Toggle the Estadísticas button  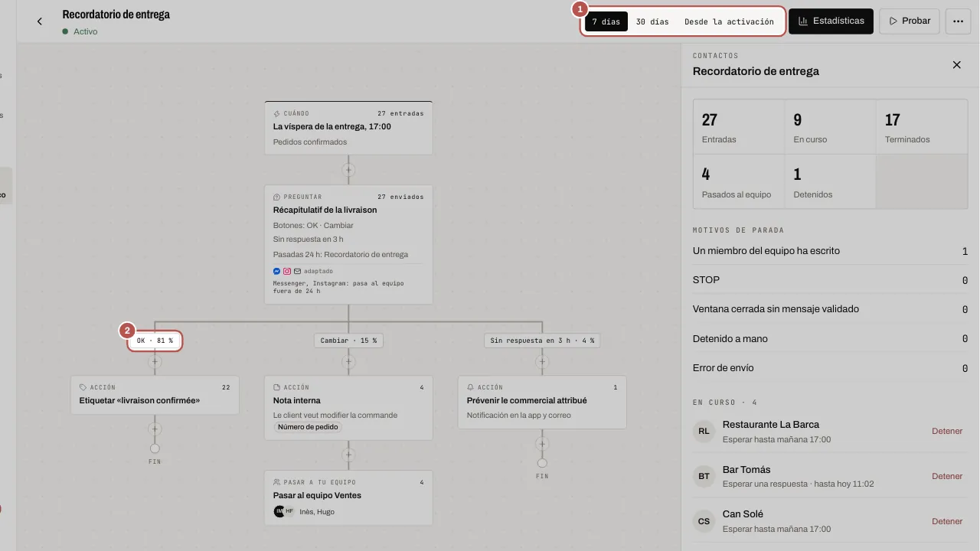pos(831,21)
